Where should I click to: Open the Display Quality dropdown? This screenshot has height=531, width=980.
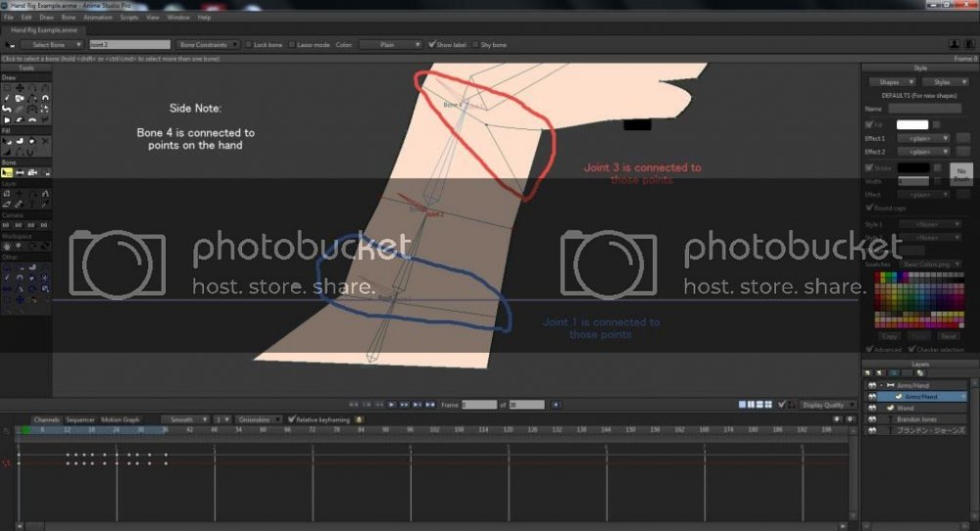pyautogui.click(x=823, y=404)
